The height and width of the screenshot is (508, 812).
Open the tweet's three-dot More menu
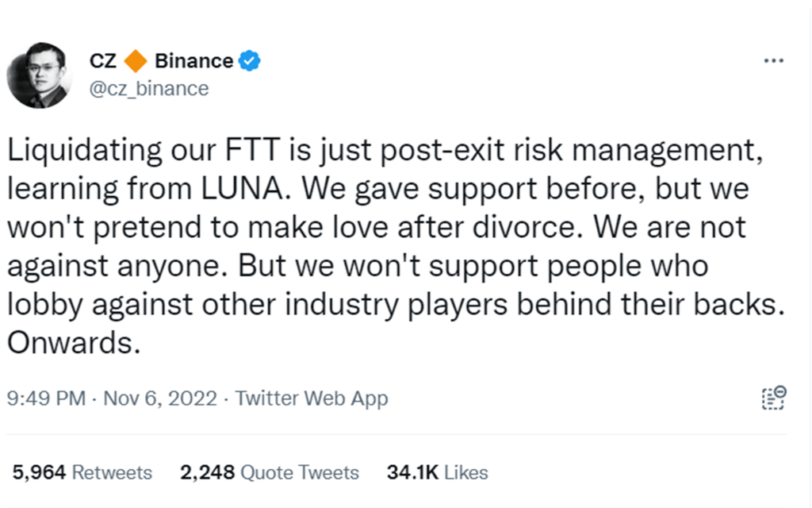772,61
